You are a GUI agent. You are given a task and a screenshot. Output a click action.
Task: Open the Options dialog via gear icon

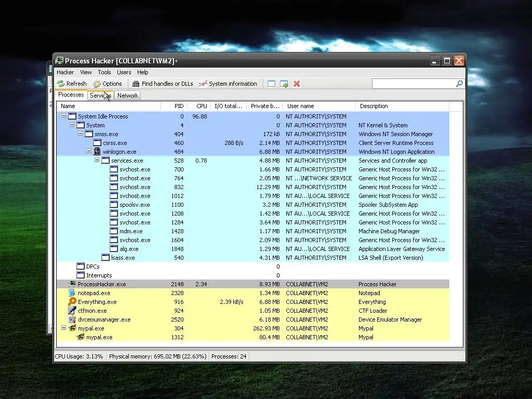click(x=107, y=84)
